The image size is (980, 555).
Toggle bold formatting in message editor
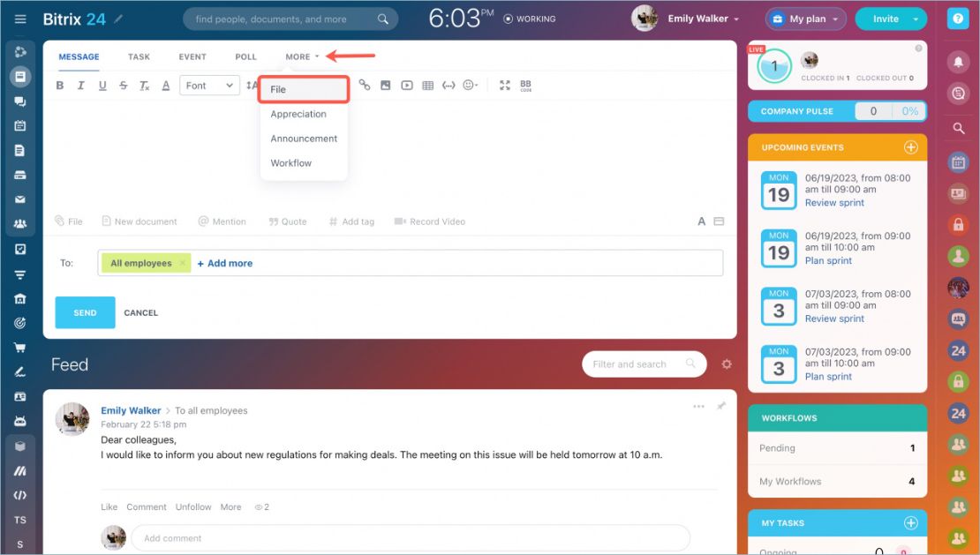pos(60,86)
